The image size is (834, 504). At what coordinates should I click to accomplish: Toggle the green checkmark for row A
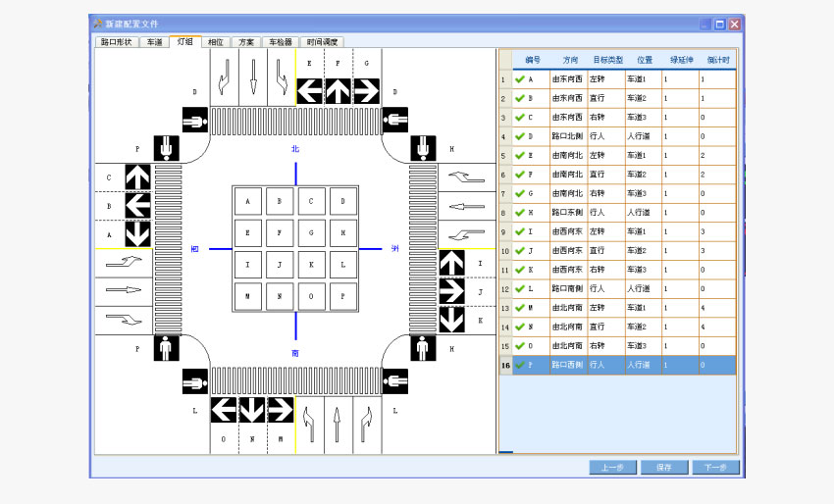click(520, 79)
